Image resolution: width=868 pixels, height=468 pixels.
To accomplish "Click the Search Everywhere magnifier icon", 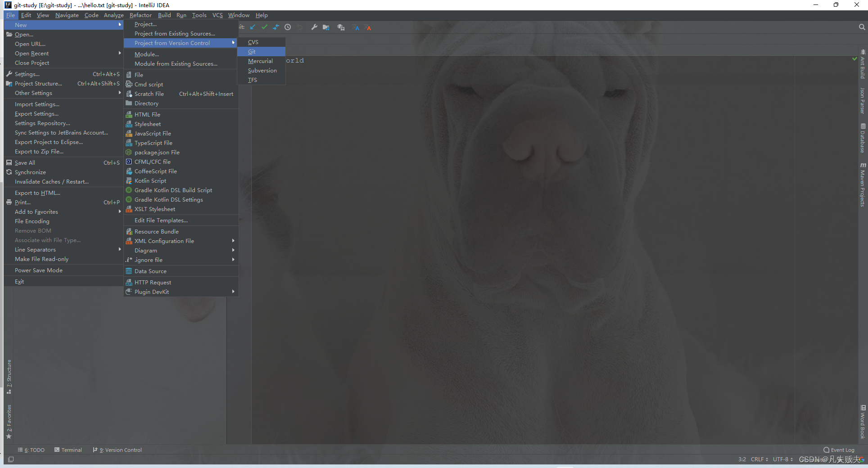I will click(x=862, y=27).
